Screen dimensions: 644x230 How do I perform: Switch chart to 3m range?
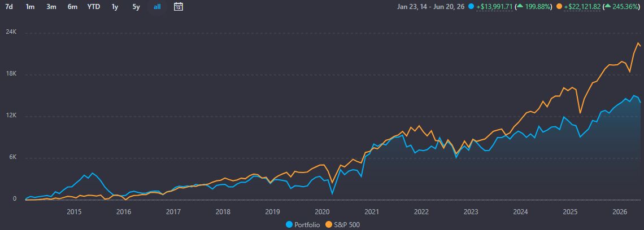point(51,7)
